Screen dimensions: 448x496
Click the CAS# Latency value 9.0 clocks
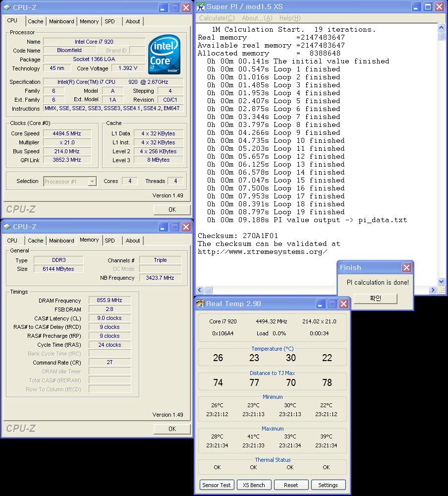[110, 318]
